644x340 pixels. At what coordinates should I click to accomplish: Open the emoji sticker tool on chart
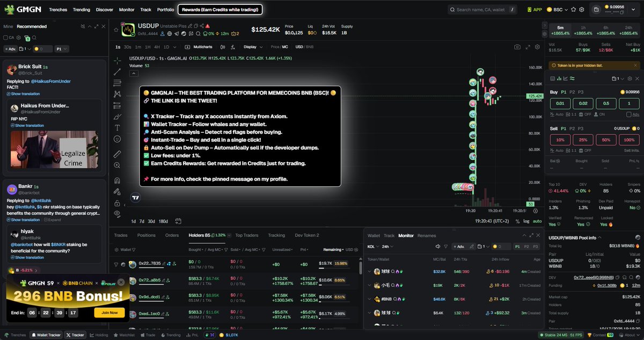pyautogui.click(x=117, y=139)
